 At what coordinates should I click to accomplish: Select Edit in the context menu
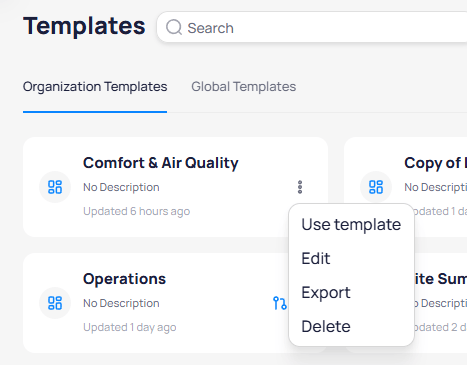pos(316,258)
